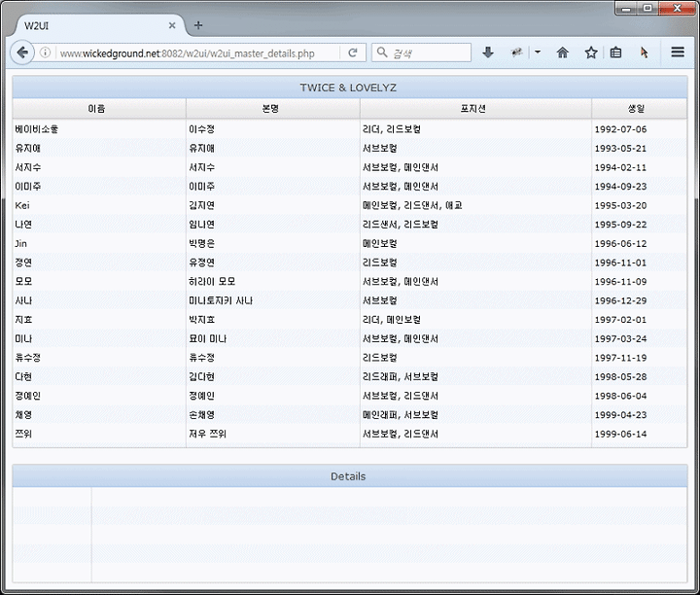
Task: Open the hamburger menu
Action: 678,52
